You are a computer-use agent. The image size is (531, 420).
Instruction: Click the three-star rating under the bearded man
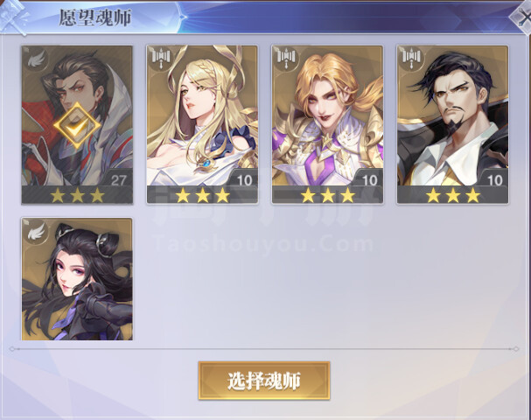(x=453, y=195)
